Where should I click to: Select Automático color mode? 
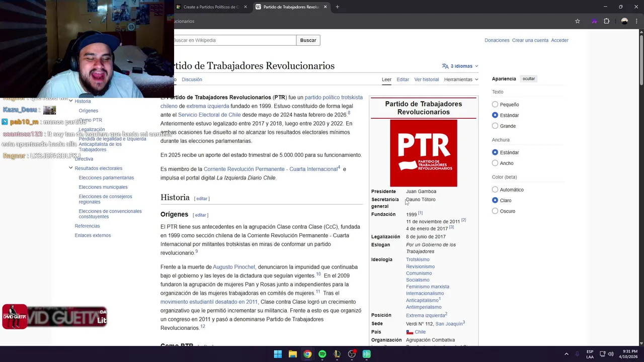coord(495,190)
